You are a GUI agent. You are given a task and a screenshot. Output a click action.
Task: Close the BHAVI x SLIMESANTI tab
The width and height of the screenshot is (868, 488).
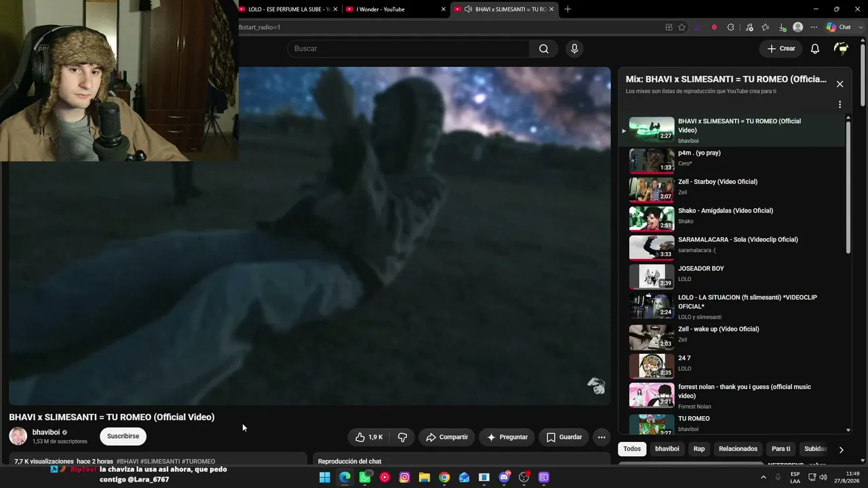551,9
